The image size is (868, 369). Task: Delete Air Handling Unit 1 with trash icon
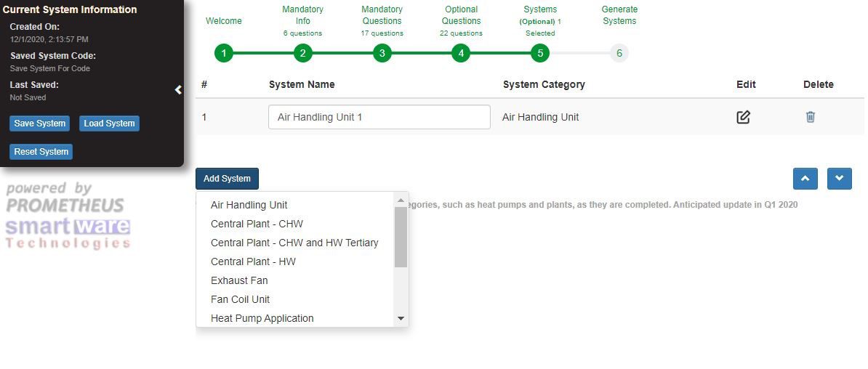click(811, 117)
